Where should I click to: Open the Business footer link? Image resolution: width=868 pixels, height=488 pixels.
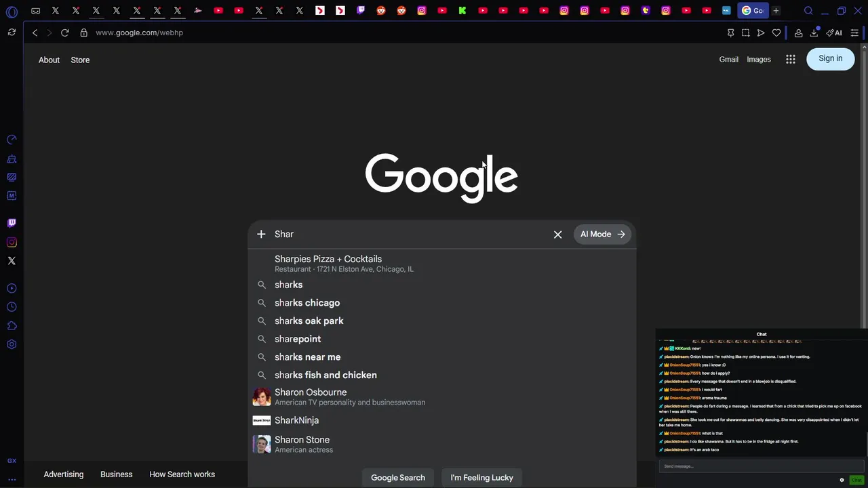117,474
